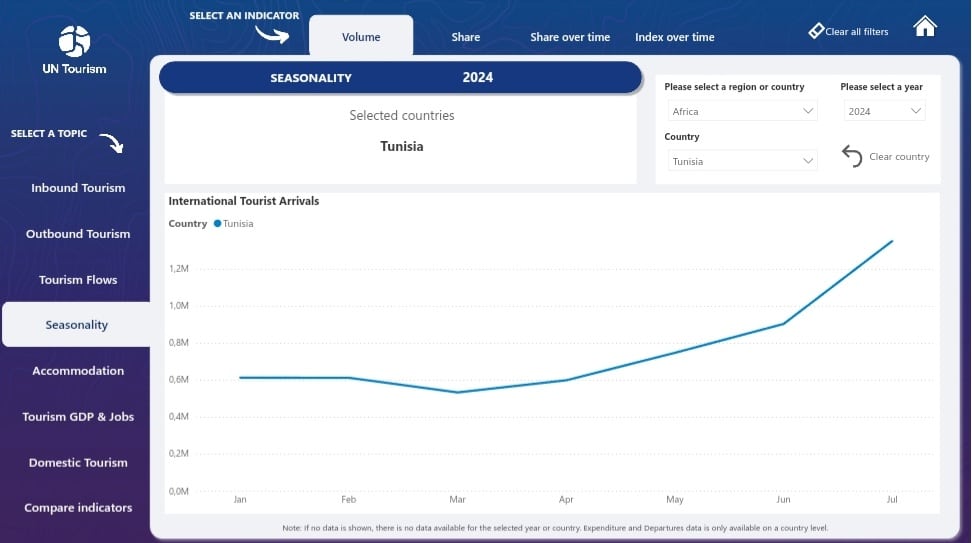
Task: Select the Share indicator tab
Action: [465, 37]
